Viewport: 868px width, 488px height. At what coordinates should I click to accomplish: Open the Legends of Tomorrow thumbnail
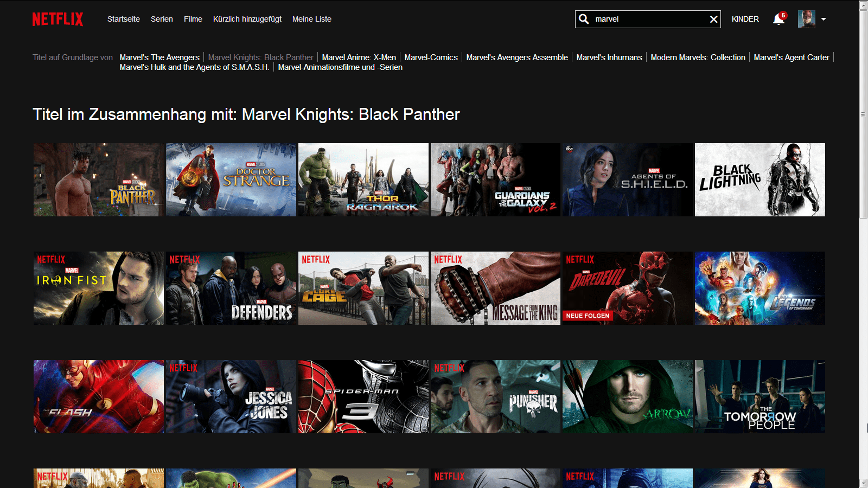[x=760, y=288]
